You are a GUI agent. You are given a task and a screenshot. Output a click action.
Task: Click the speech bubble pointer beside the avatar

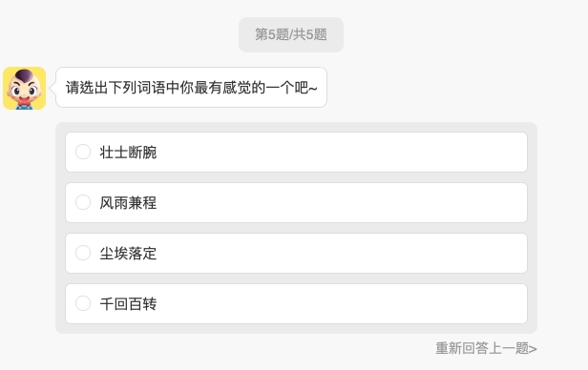pyautogui.click(x=53, y=88)
